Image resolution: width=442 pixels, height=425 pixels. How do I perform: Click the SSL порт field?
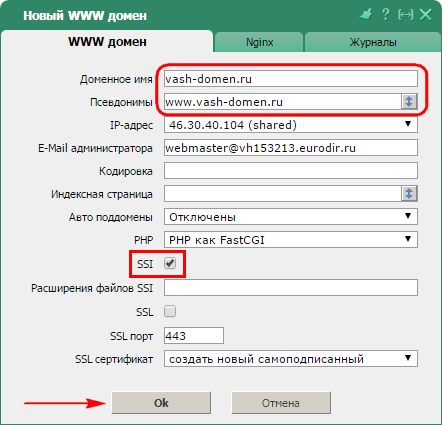194,335
